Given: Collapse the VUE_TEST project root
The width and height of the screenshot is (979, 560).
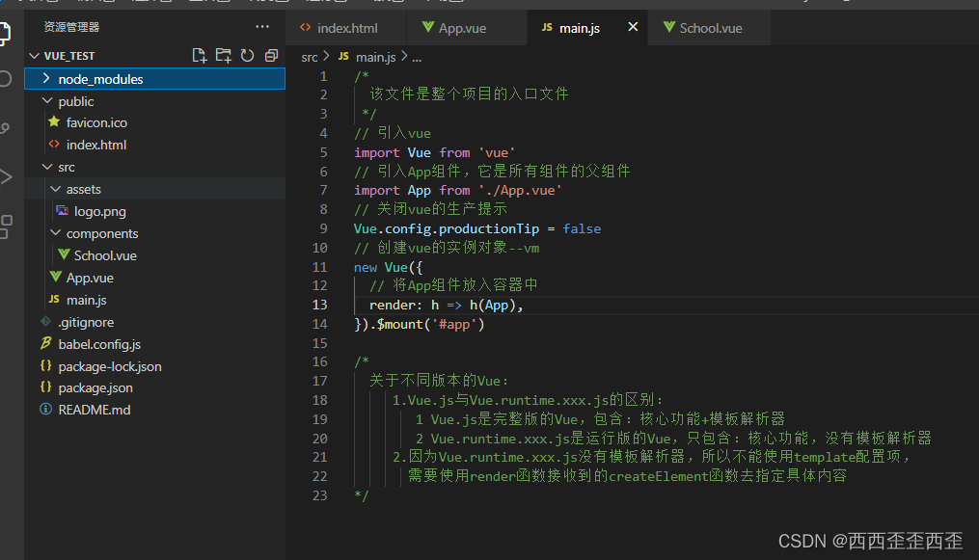Looking at the screenshot, I should pos(36,56).
